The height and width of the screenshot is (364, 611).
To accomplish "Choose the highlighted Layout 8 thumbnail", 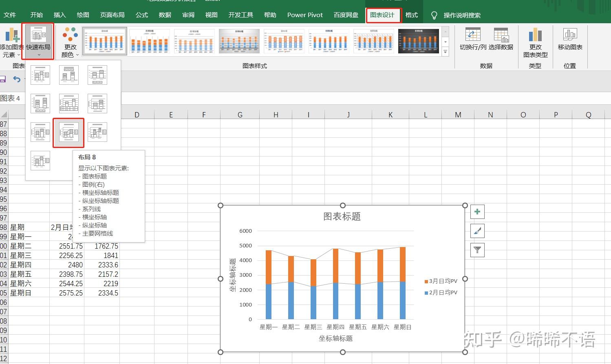I will pos(69,132).
